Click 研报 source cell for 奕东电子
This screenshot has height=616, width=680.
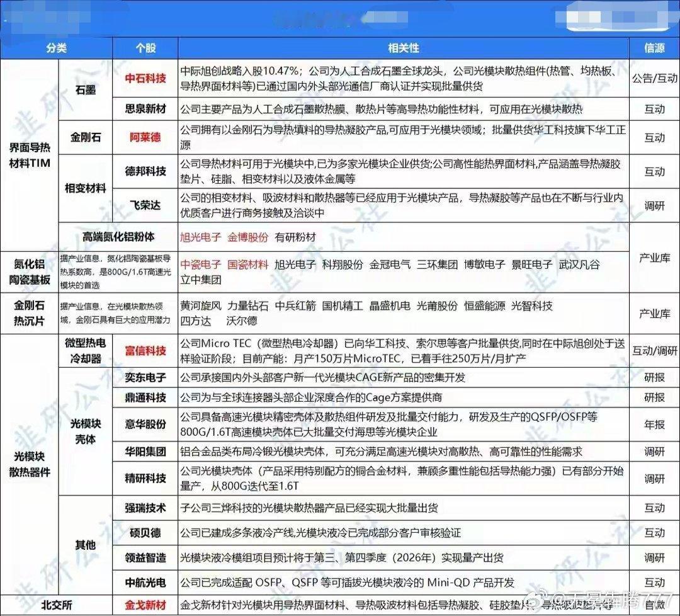tap(654, 377)
